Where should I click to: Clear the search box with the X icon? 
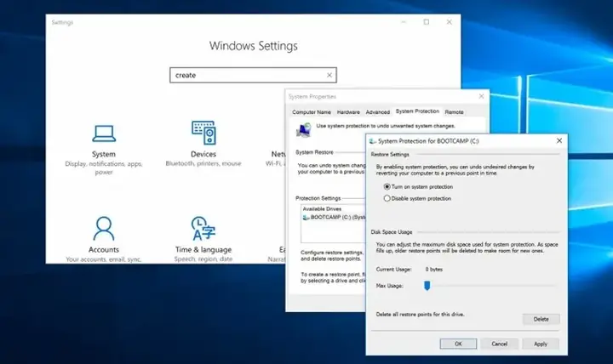pyautogui.click(x=329, y=75)
